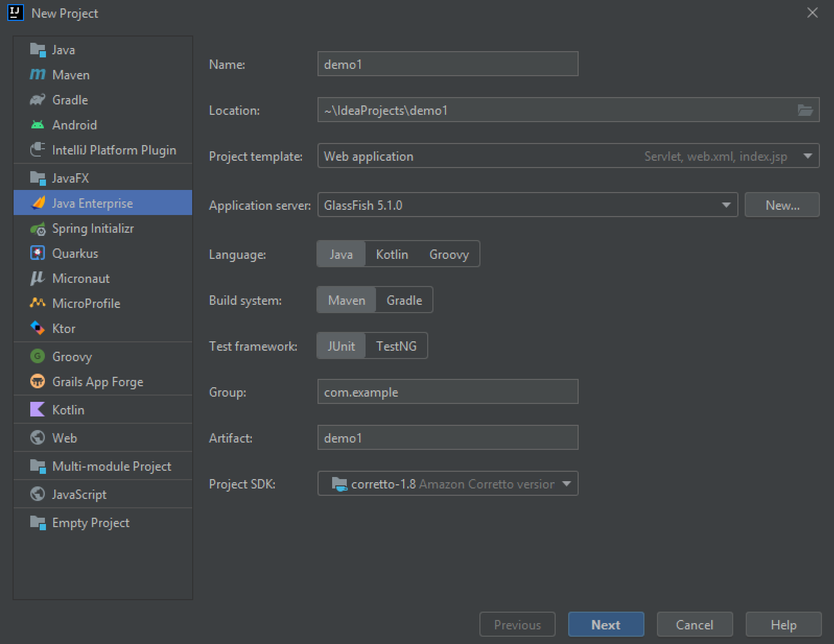Image resolution: width=834 pixels, height=644 pixels.
Task: Set language to Groovy
Action: point(449,254)
